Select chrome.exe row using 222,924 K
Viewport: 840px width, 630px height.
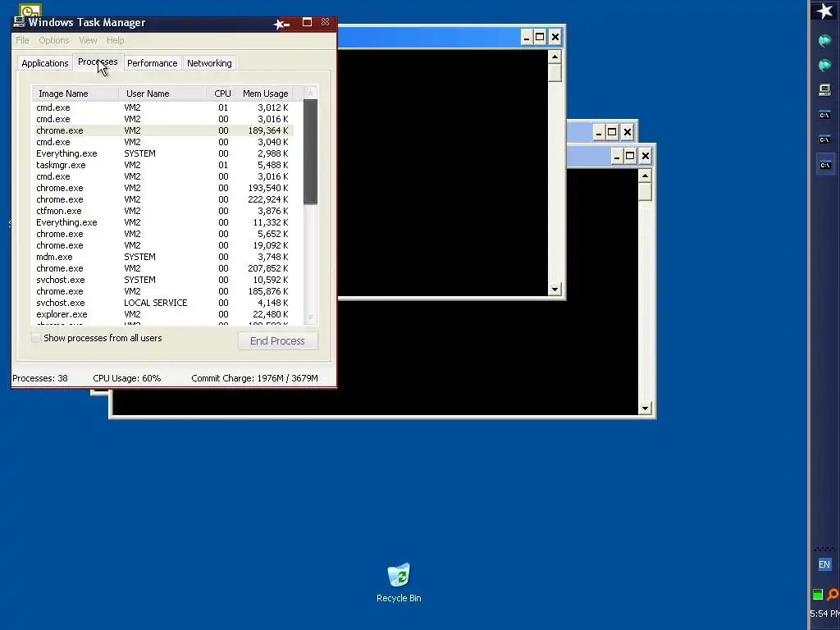point(163,200)
